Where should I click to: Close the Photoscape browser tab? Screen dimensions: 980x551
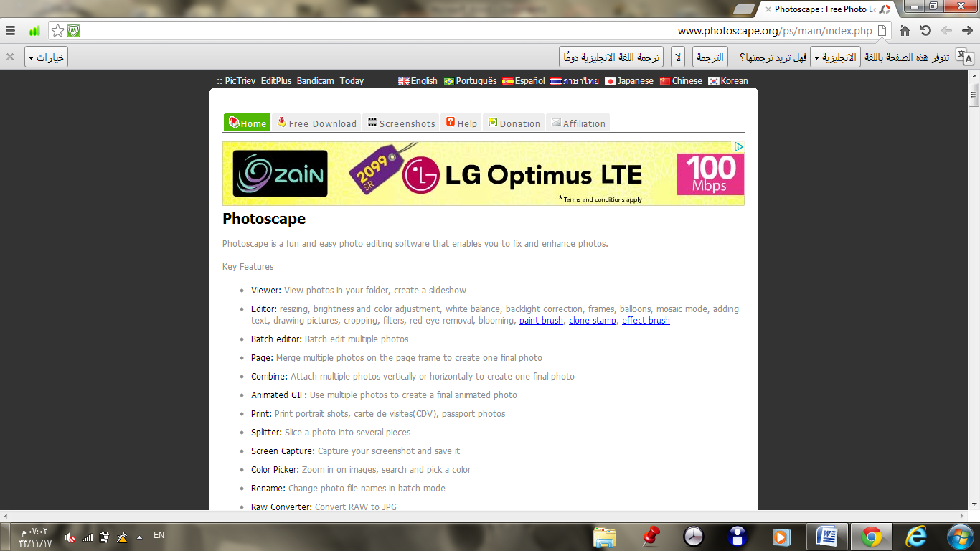(768, 9)
